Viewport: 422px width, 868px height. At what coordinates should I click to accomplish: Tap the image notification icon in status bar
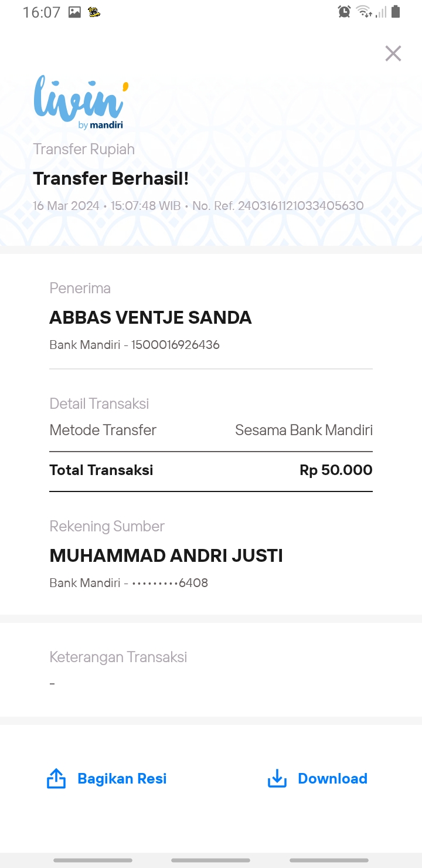[74, 12]
